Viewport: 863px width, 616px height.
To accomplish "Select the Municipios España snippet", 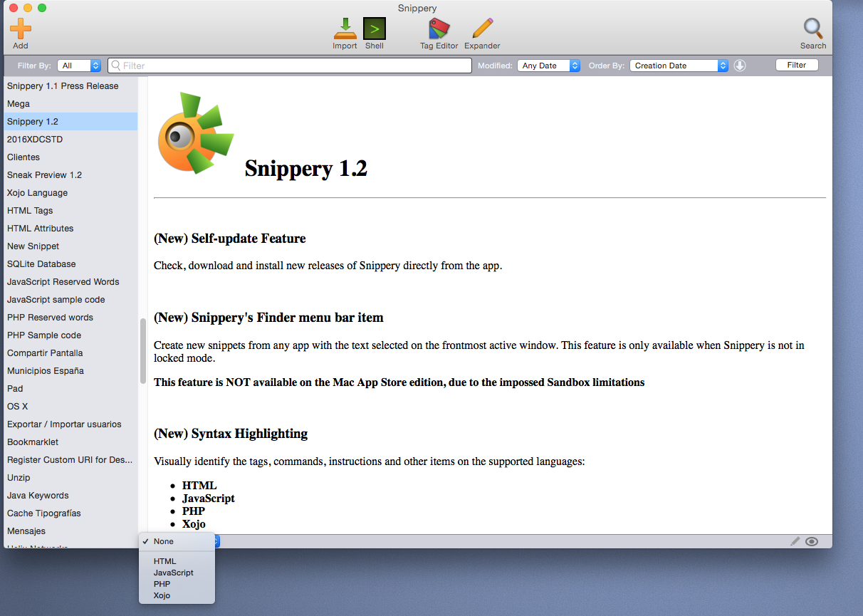I will [70, 370].
